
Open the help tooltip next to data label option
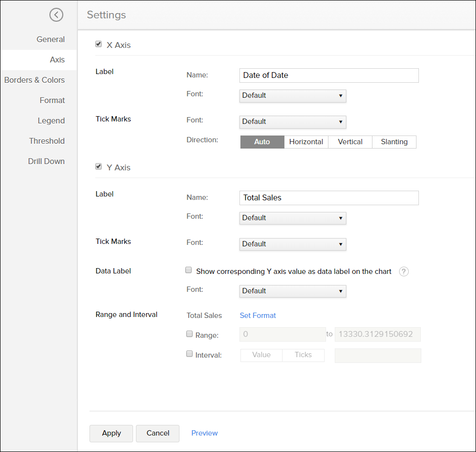point(404,271)
